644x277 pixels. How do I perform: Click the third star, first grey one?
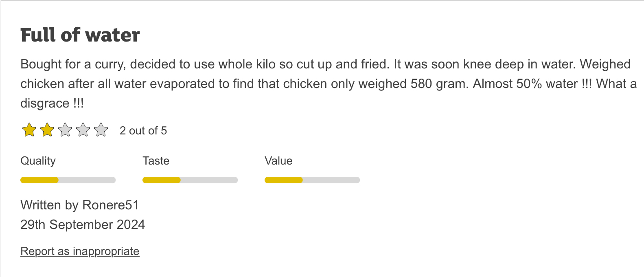pos(65,130)
